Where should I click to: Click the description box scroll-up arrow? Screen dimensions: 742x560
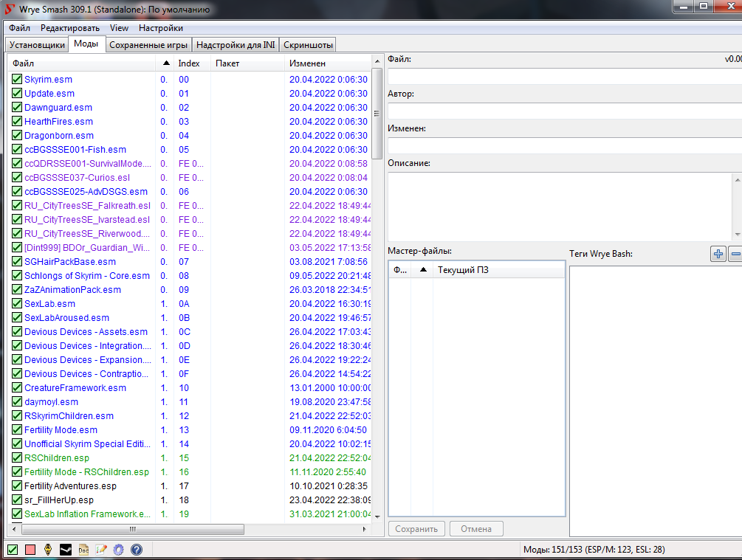tap(737, 179)
